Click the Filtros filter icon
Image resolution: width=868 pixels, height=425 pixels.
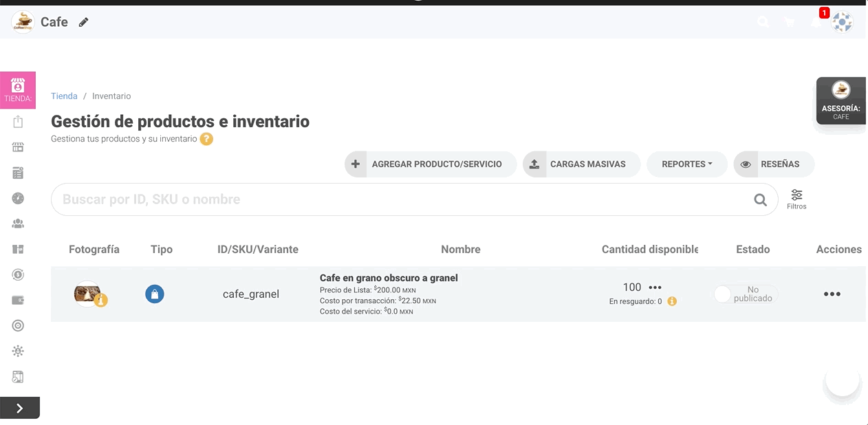tap(796, 199)
